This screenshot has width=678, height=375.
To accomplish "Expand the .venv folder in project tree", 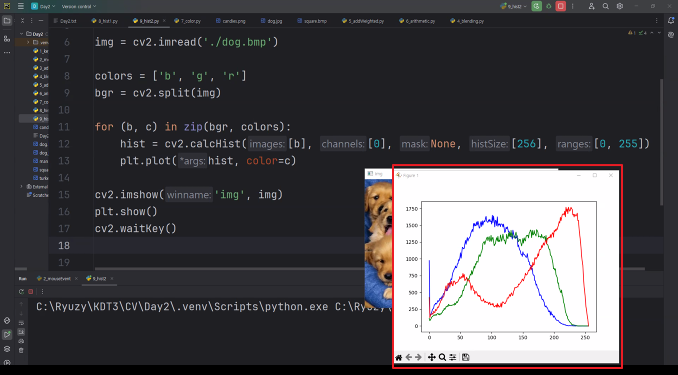I will [x=28, y=42].
